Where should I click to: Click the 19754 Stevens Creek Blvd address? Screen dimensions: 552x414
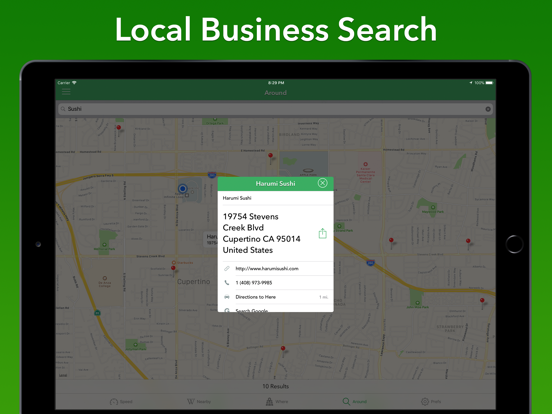[261, 233]
